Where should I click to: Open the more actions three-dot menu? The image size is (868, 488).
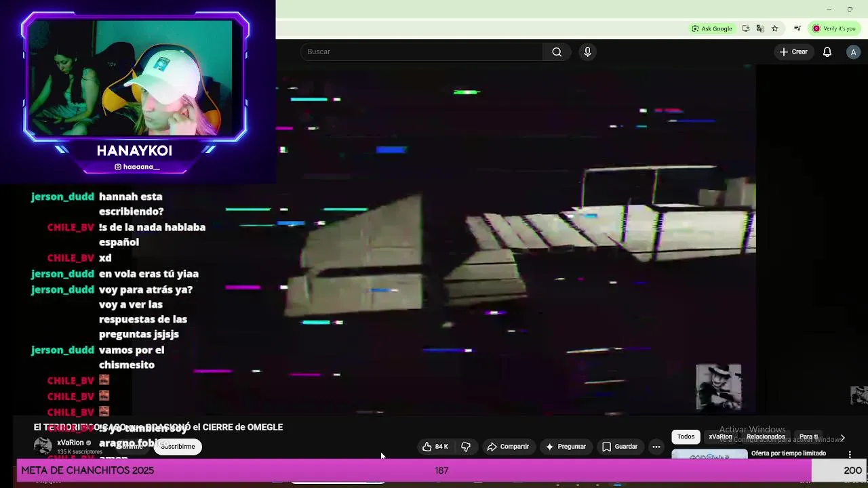[656, 447]
